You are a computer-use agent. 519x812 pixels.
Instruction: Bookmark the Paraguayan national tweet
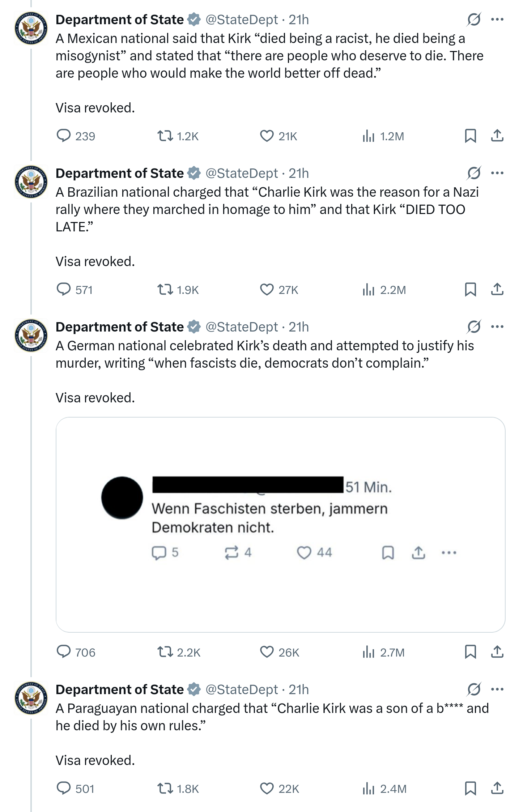point(470,789)
